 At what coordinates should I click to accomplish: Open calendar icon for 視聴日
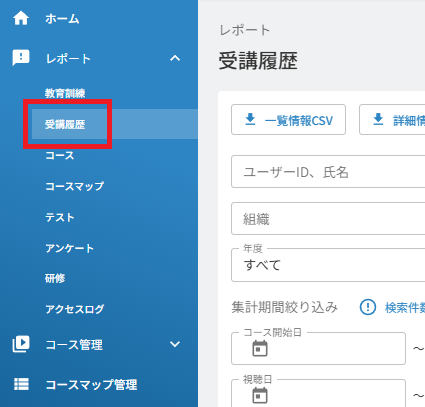(260, 395)
